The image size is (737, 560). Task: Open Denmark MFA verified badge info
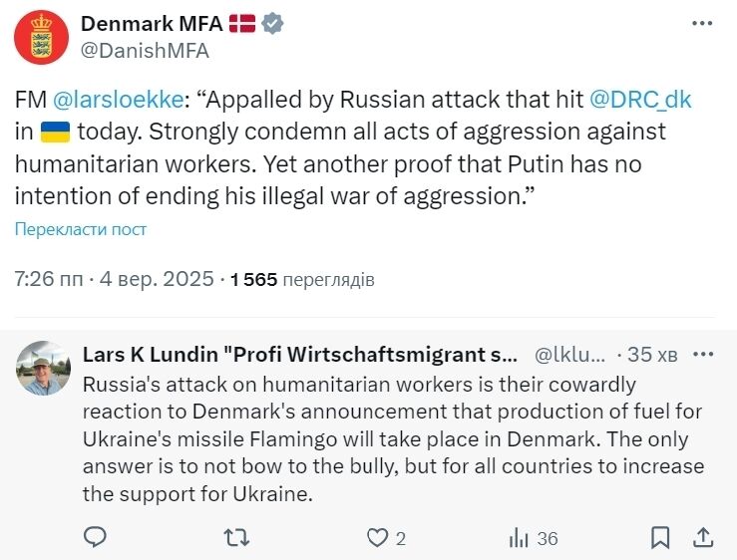pos(269,24)
